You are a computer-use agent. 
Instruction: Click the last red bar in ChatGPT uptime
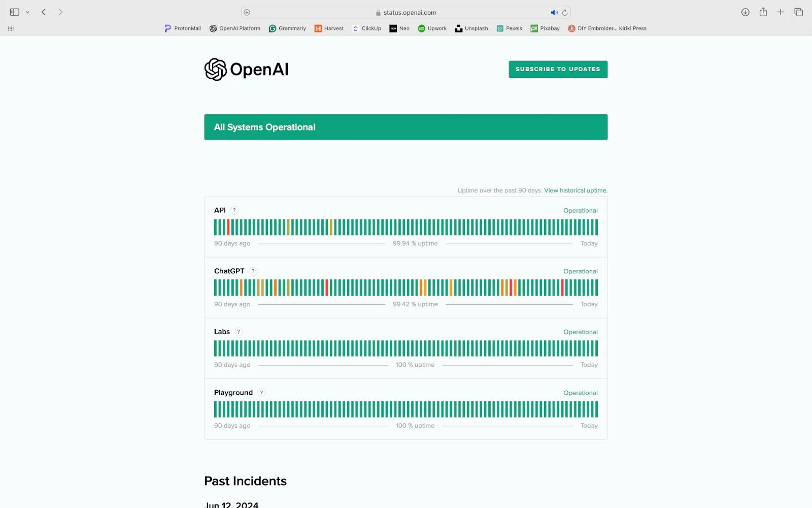(562, 288)
